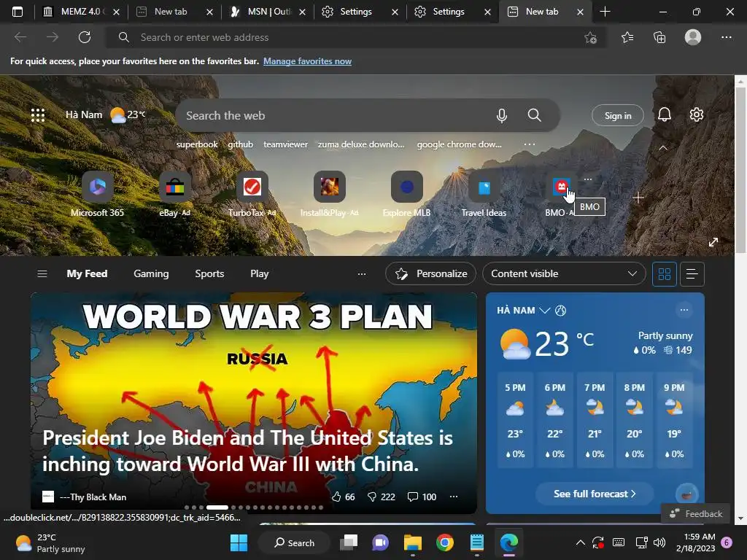Open the eBay quick link tile
This screenshot has width=747, height=560.
[175, 194]
